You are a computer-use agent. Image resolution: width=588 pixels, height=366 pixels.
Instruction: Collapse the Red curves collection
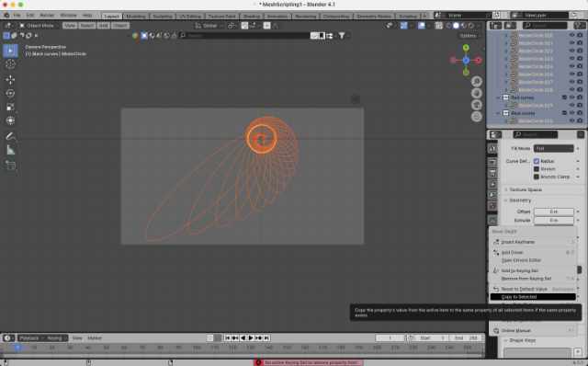(x=498, y=97)
